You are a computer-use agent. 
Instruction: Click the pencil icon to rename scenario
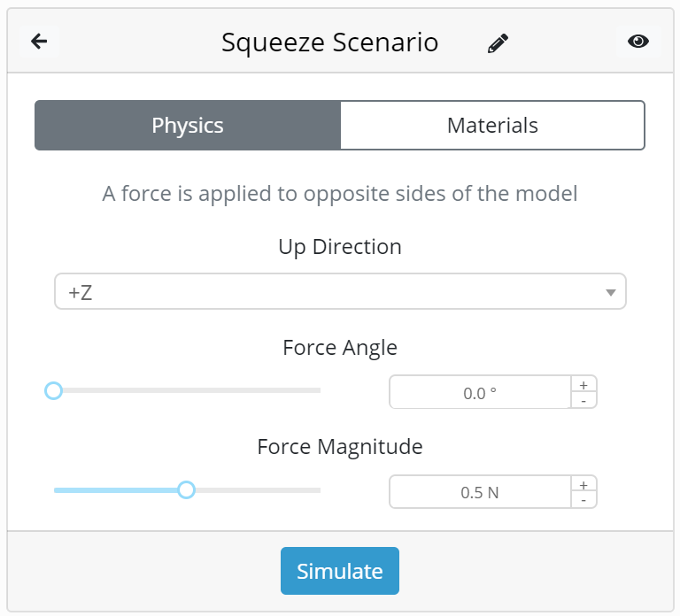click(498, 42)
